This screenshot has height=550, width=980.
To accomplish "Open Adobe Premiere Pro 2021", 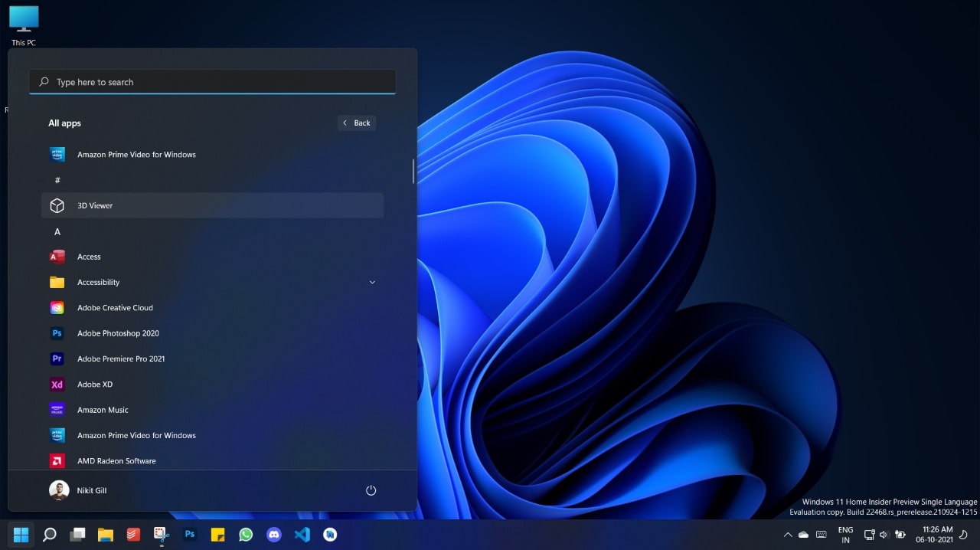I will click(x=212, y=358).
